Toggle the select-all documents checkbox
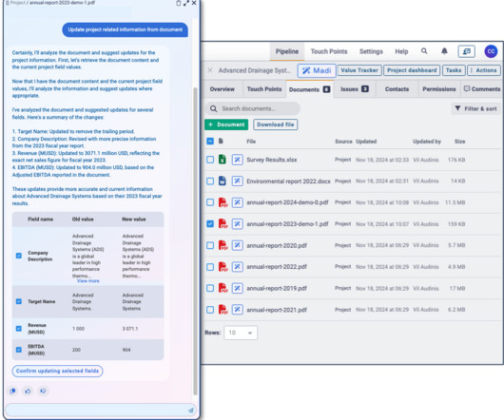 pos(210,141)
